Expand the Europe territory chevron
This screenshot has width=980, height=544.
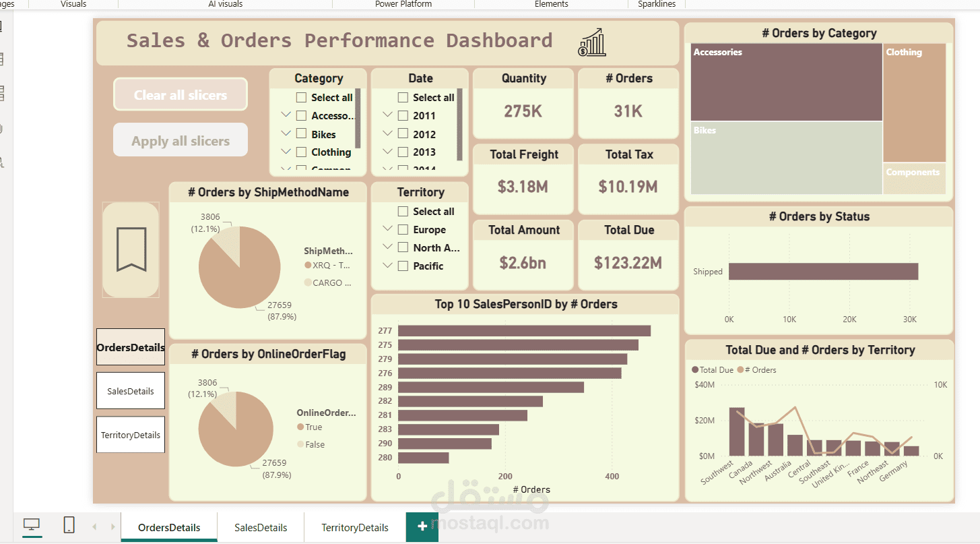[387, 229]
